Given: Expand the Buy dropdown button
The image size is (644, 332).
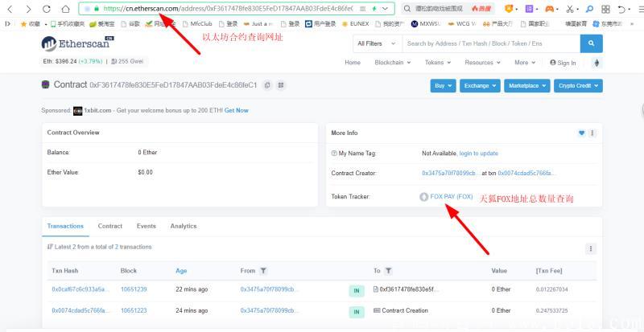Looking at the screenshot, I should pos(444,85).
